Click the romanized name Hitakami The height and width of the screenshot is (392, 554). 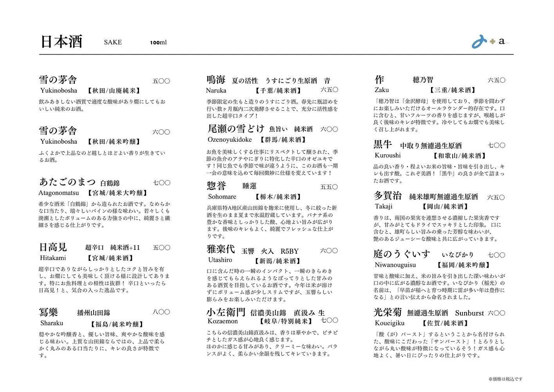tap(53, 258)
